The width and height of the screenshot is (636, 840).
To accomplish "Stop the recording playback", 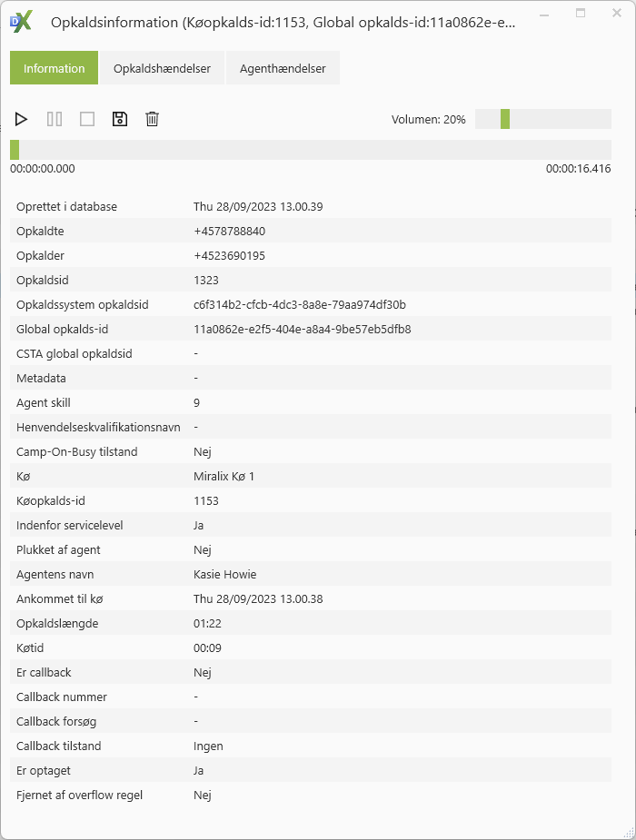I will [87, 119].
